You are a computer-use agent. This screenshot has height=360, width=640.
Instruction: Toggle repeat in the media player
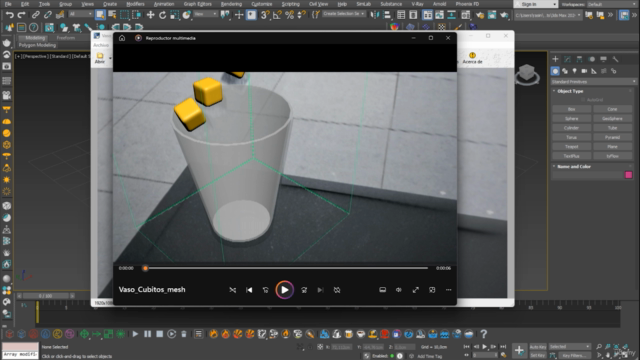[337, 290]
